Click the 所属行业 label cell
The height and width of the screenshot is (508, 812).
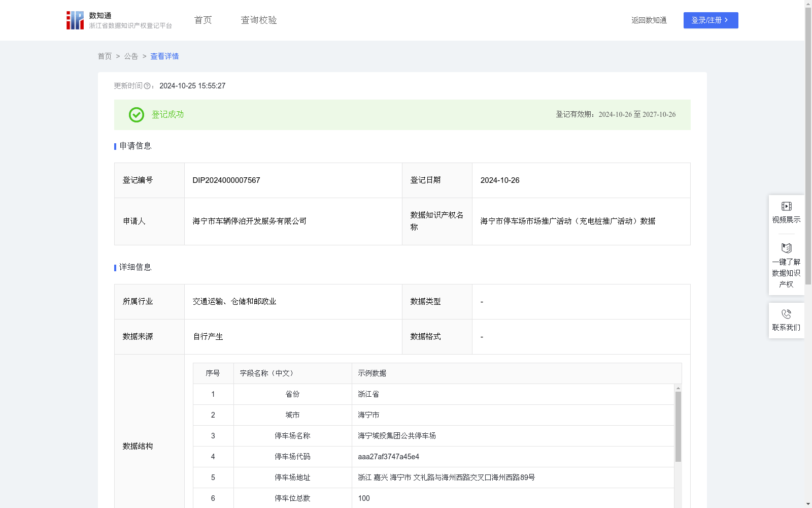click(x=149, y=302)
